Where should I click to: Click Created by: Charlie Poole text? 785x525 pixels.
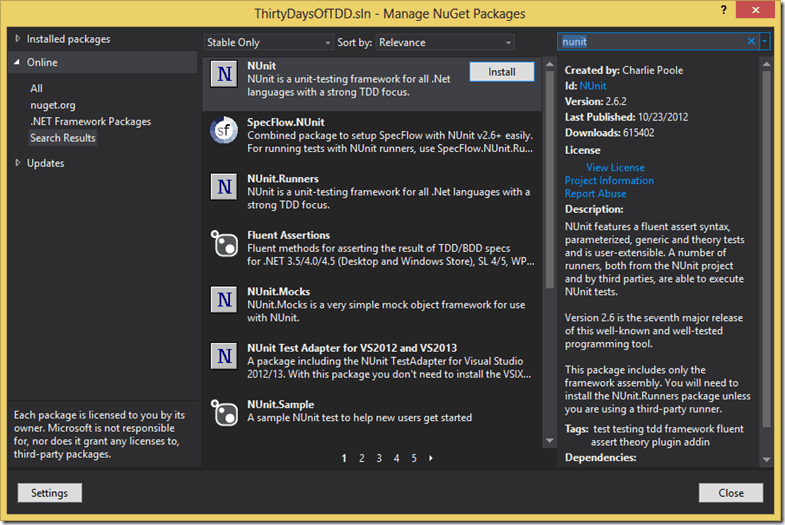[x=624, y=70]
